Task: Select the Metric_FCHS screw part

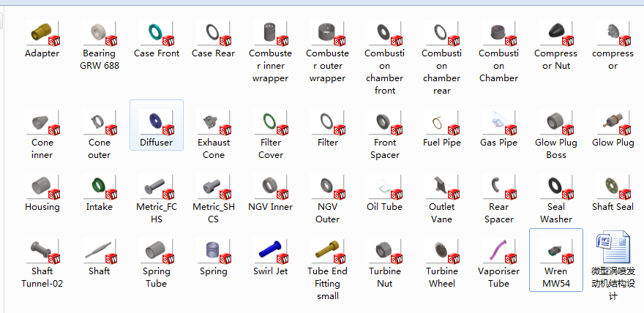Action: click(x=156, y=187)
